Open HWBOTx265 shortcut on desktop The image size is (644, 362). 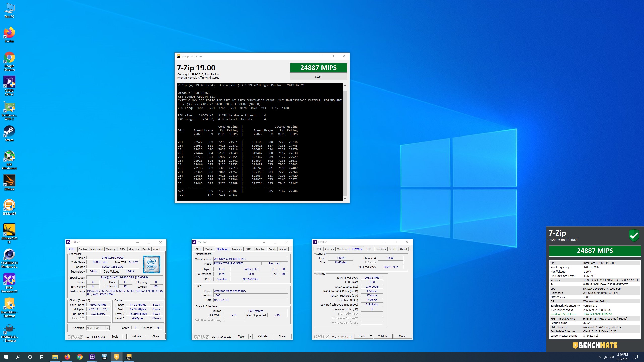(x=9, y=332)
